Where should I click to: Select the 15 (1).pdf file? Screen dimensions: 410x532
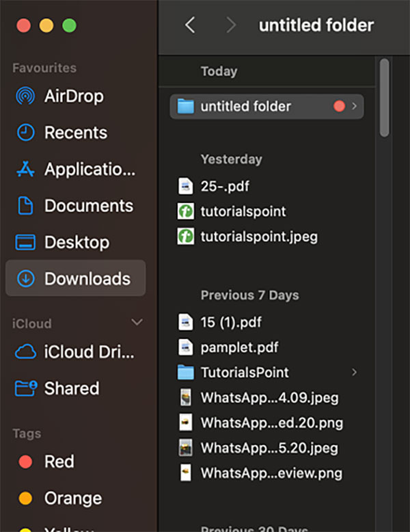(x=230, y=322)
